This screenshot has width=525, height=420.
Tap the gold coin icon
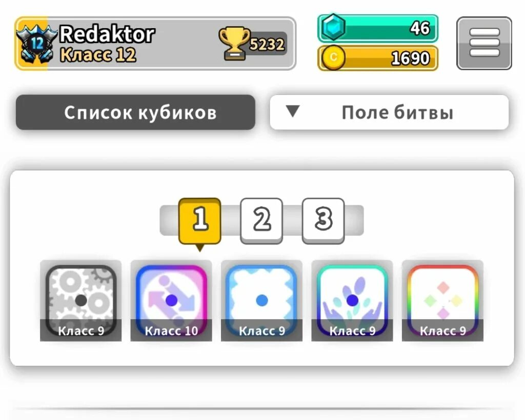[x=333, y=57]
